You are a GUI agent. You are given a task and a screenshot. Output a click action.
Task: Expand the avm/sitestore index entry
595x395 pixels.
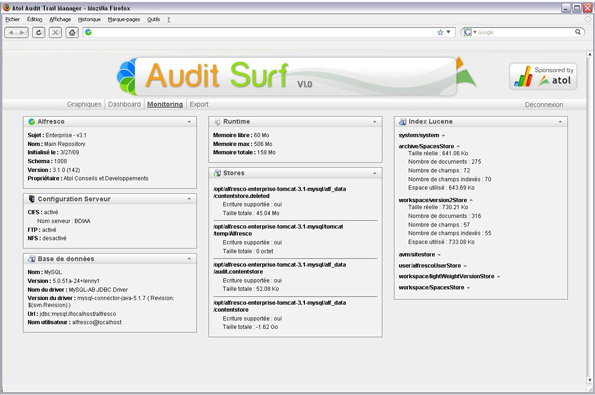pos(439,255)
